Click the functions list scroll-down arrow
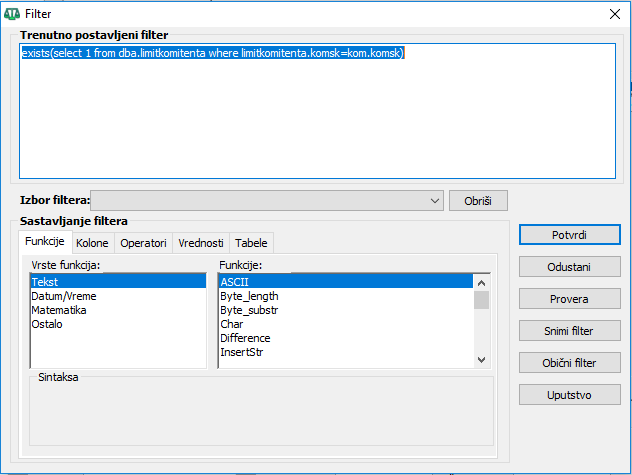The width and height of the screenshot is (632, 475). [481, 360]
